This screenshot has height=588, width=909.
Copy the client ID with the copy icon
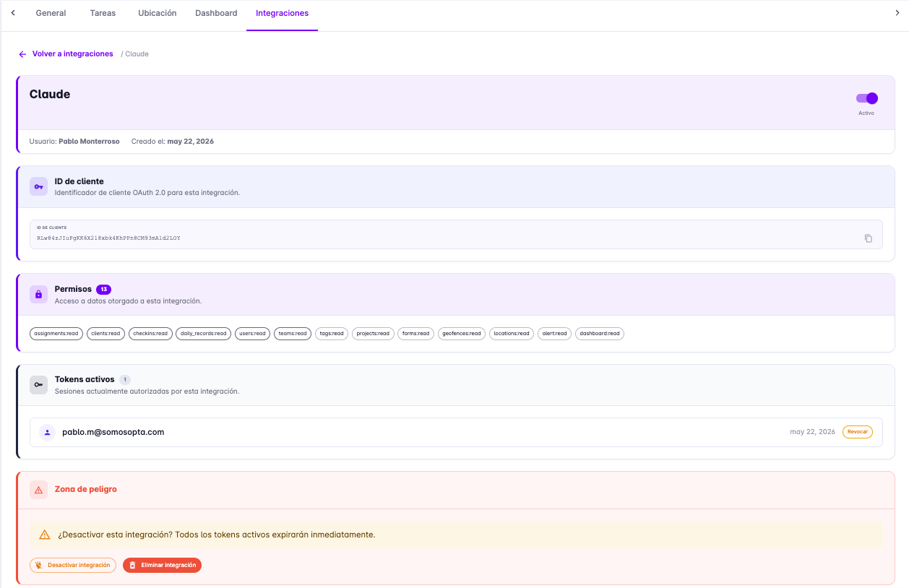click(869, 238)
